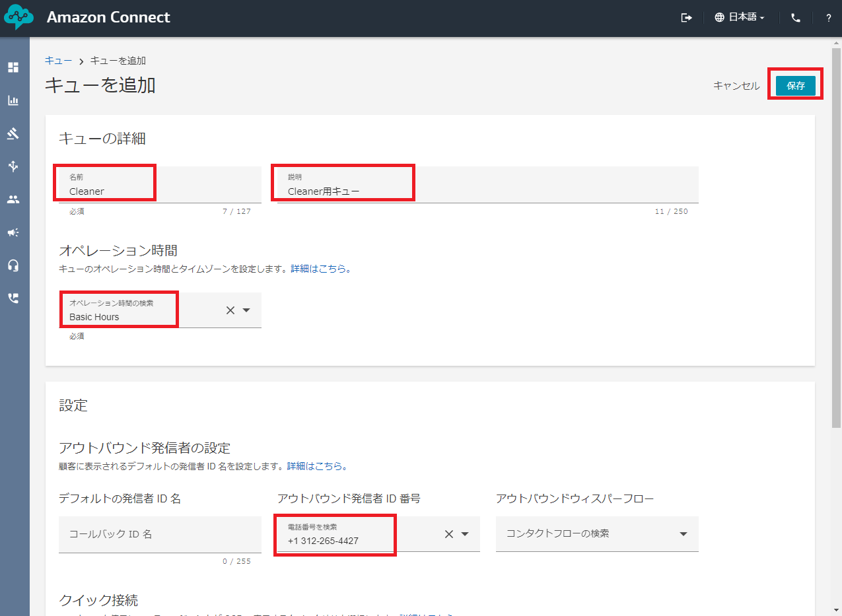Click the Amazon Connect title text
This screenshot has height=616, width=842.
click(x=108, y=18)
